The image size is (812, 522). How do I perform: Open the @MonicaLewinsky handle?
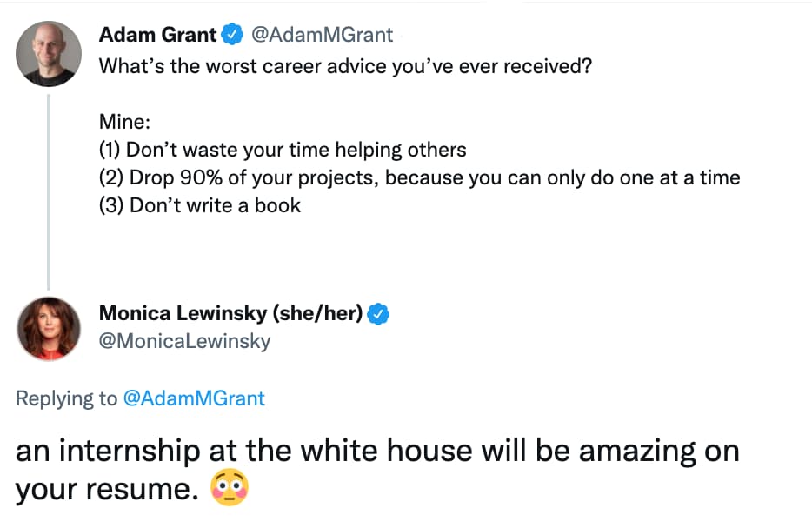point(184,341)
